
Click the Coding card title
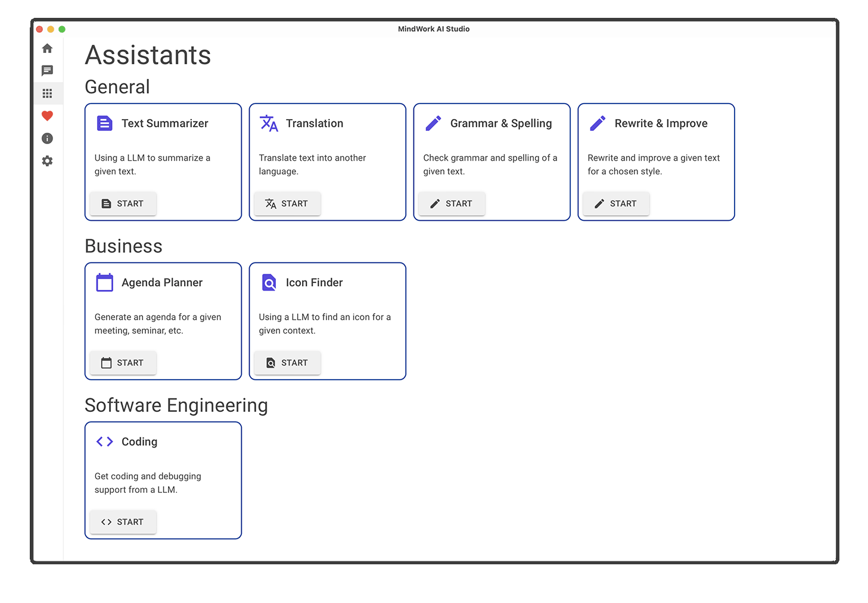pos(139,442)
